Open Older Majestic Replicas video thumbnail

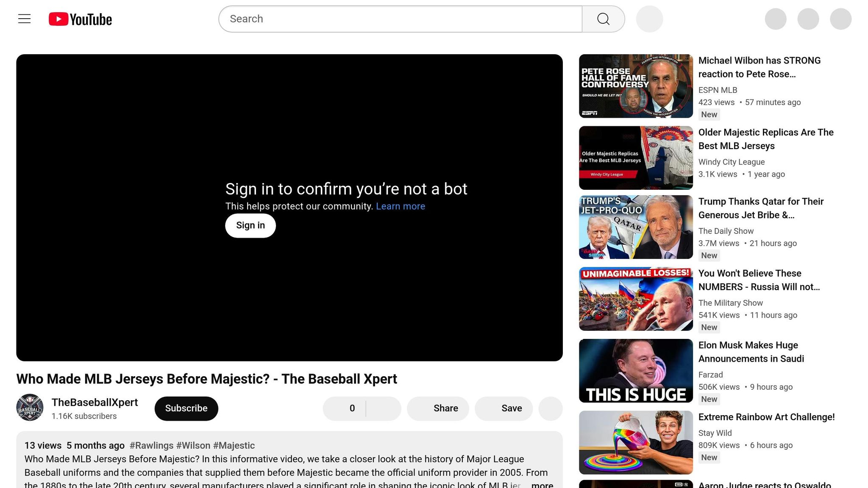click(636, 158)
